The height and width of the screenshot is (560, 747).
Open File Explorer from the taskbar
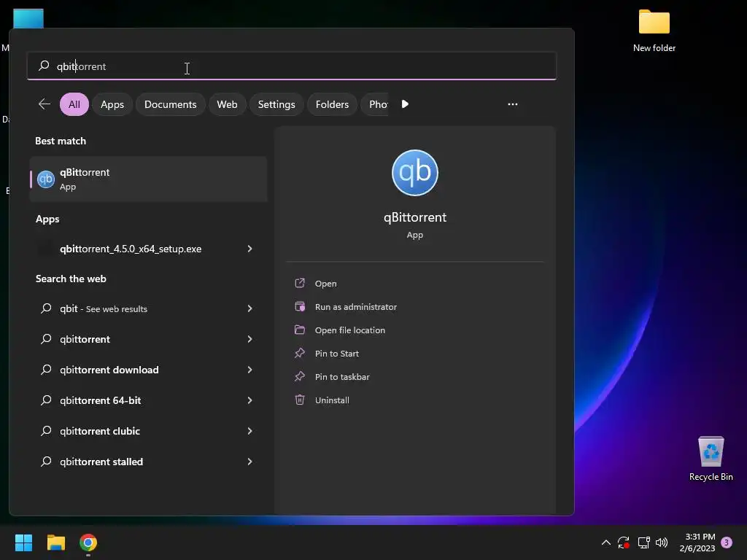(55, 542)
